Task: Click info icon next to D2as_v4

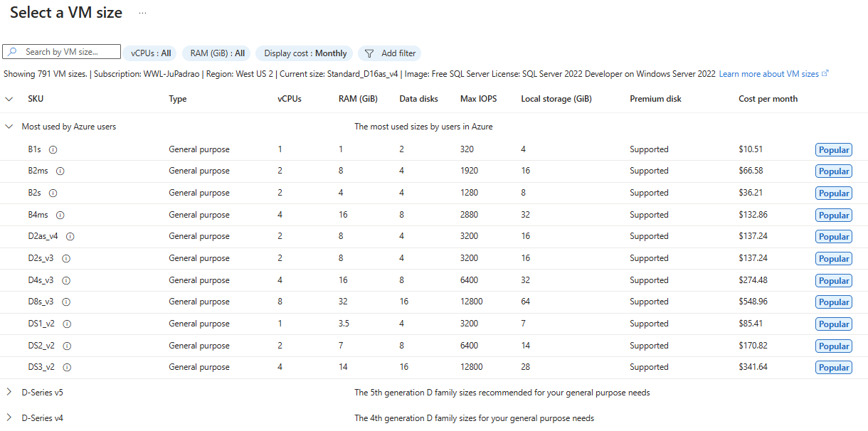Action: coord(70,237)
